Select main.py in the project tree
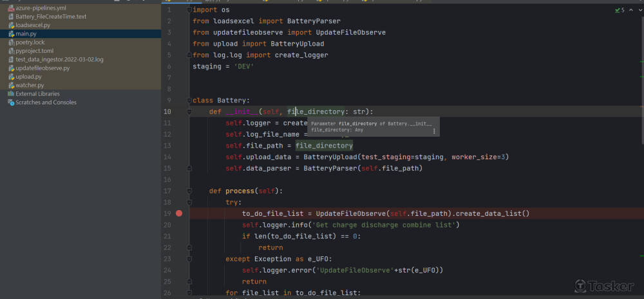 coord(26,34)
